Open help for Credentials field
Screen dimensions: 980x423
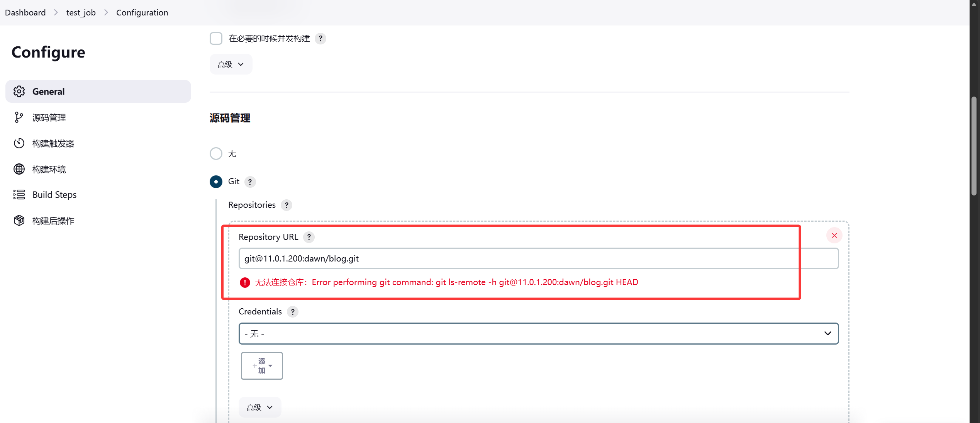click(293, 312)
